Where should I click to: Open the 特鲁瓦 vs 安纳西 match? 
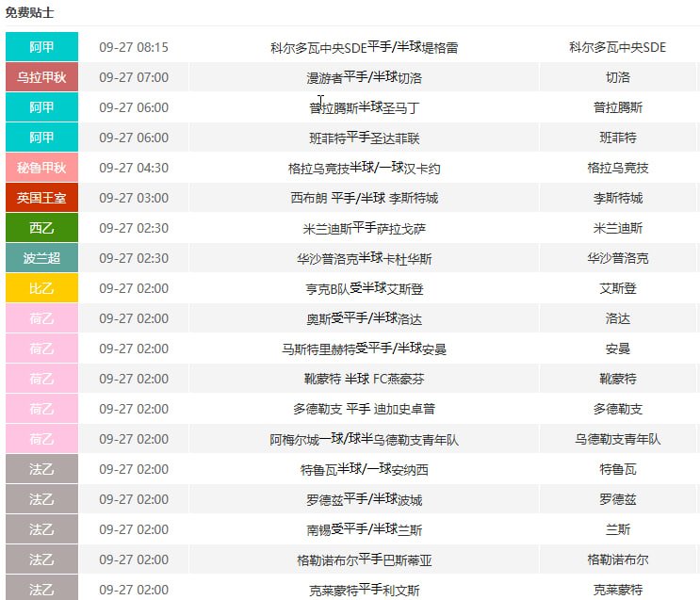coord(364,469)
